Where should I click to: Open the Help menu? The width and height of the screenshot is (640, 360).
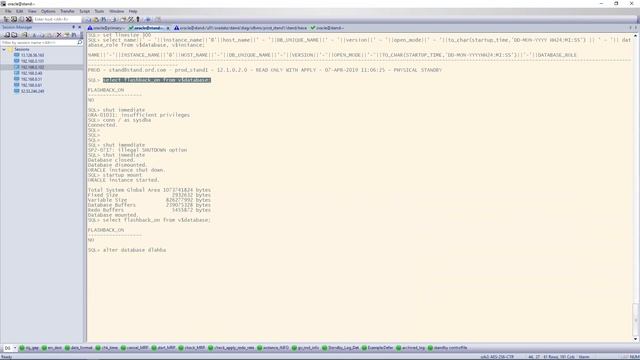coord(133,11)
